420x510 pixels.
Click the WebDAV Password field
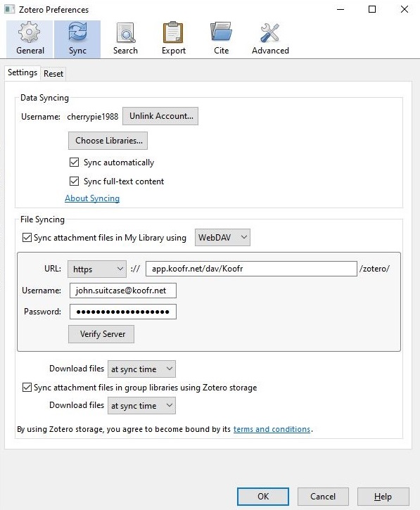tap(123, 312)
